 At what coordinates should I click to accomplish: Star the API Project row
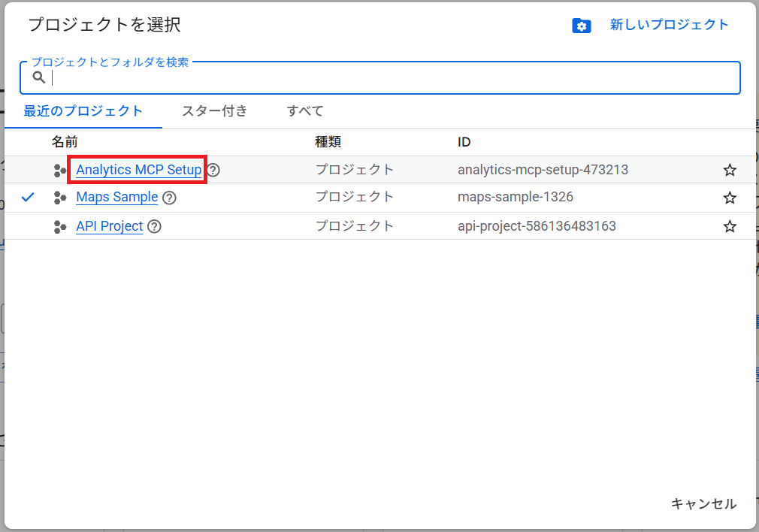(729, 226)
